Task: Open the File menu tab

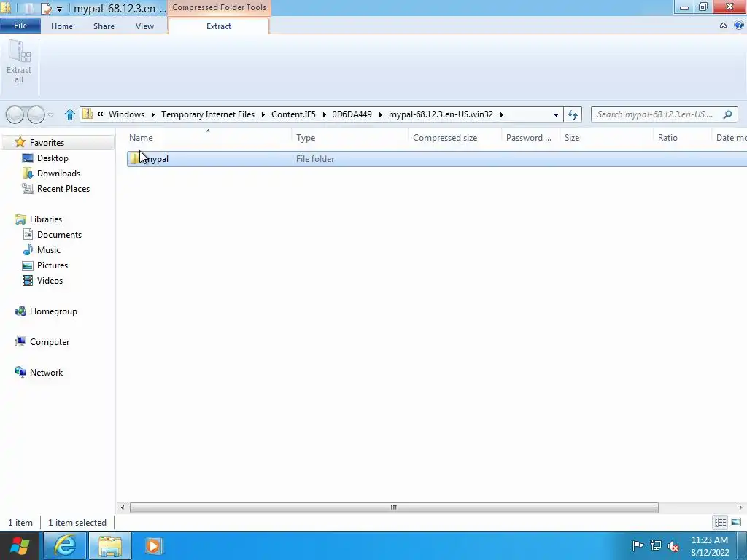Action: coord(20,26)
